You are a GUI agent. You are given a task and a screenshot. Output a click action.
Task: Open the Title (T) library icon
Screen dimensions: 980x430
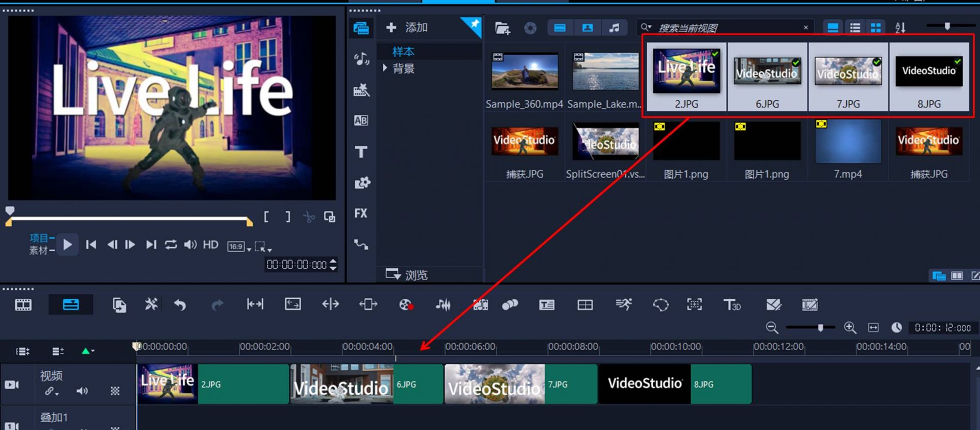click(361, 152)
